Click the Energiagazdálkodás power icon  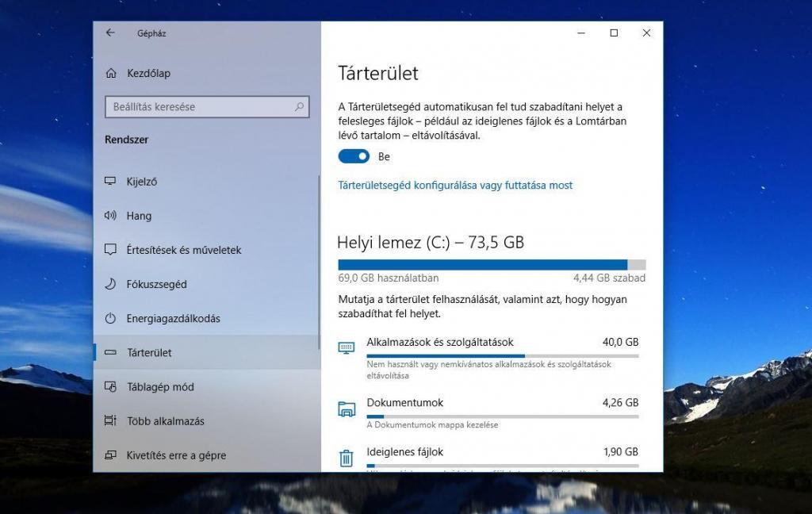[x=110, y=319]
